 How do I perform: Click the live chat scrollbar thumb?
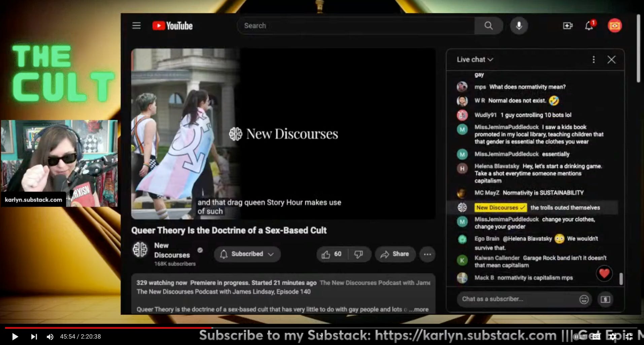(x=621, y=278)
